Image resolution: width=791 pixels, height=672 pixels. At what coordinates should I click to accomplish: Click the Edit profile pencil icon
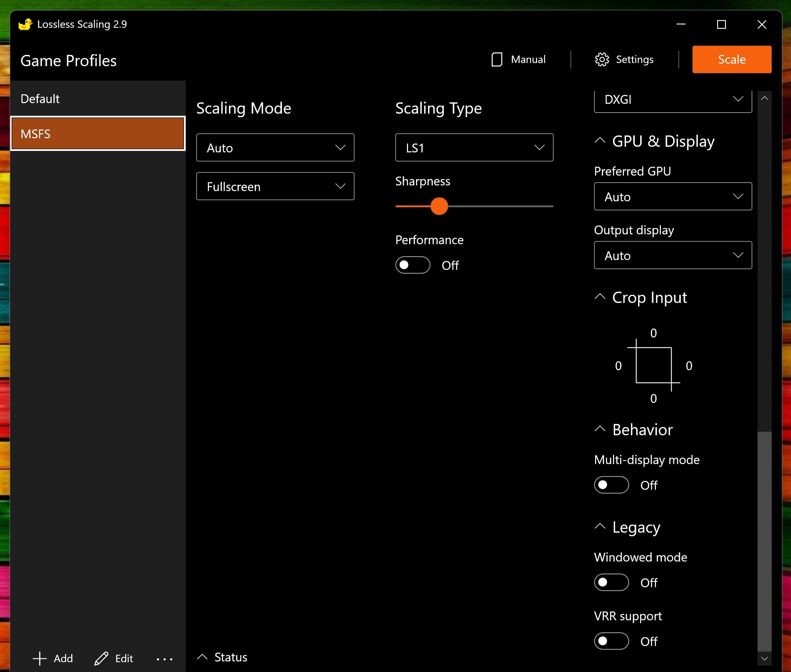[101, 658]
